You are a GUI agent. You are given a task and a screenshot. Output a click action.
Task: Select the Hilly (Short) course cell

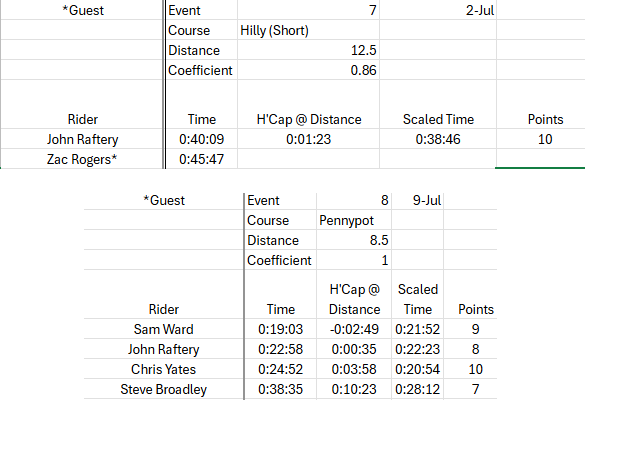pos(308,30)
